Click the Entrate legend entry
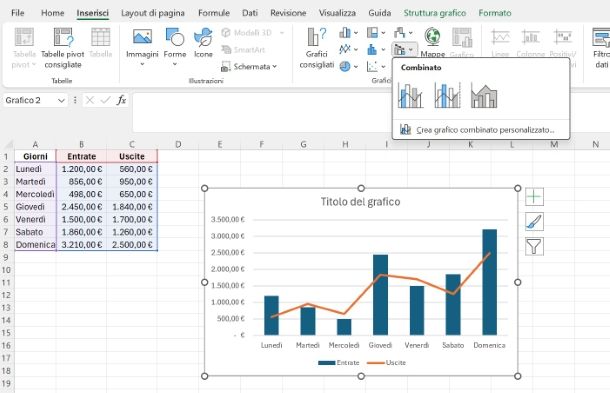Image resolution: width=610 pixels, height=393 pixels. 339,363
